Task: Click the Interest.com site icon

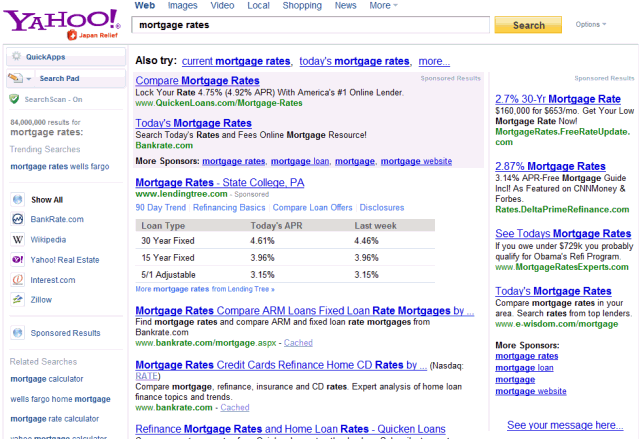Action: (18, 280)
